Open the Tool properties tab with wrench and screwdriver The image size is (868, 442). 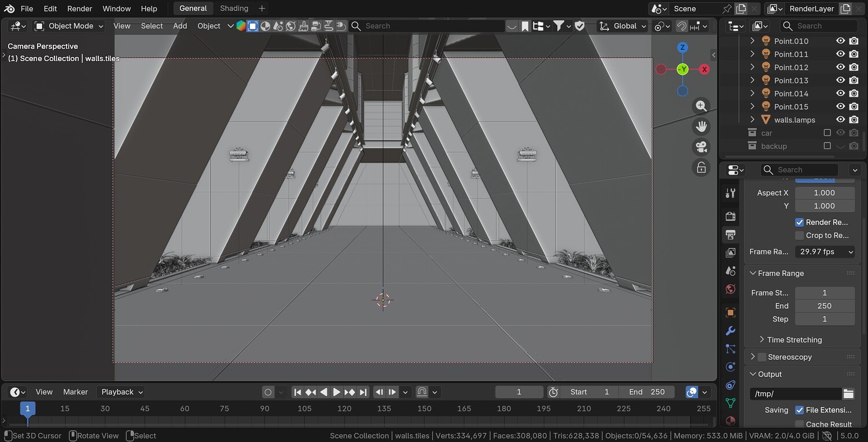click(730, 193)
